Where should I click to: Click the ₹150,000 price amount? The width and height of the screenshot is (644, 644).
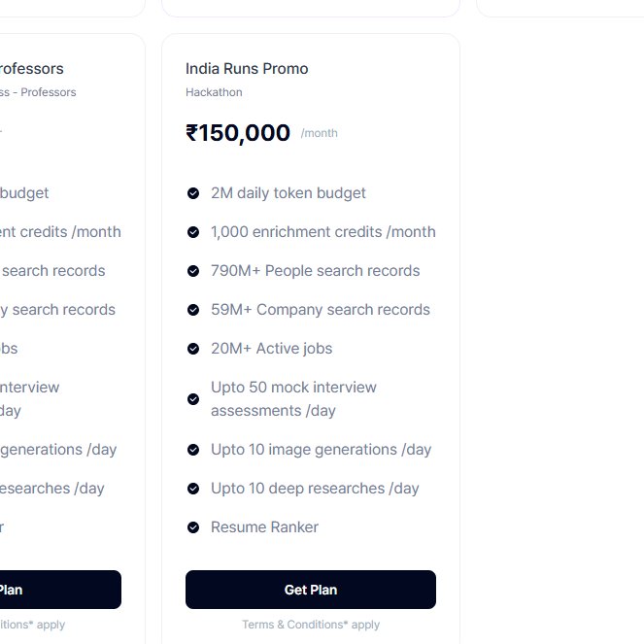coord(238,133)
